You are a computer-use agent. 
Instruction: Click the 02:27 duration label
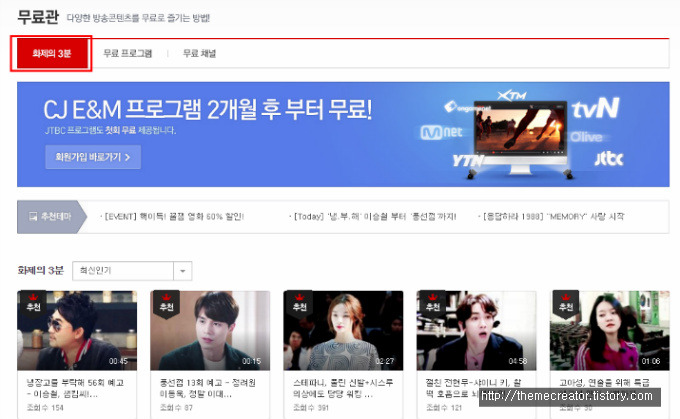coord(385,361)
